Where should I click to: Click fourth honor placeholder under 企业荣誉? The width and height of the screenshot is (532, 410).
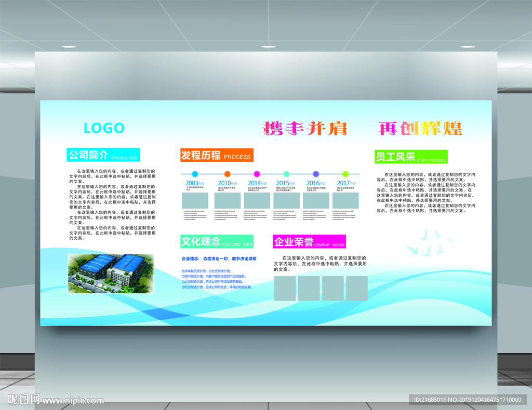pyautogui.click(x=357, y=289)
